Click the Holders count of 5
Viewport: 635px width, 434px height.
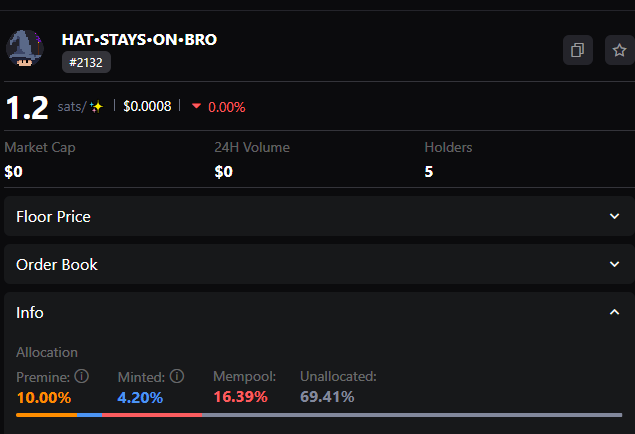[429, 172]
